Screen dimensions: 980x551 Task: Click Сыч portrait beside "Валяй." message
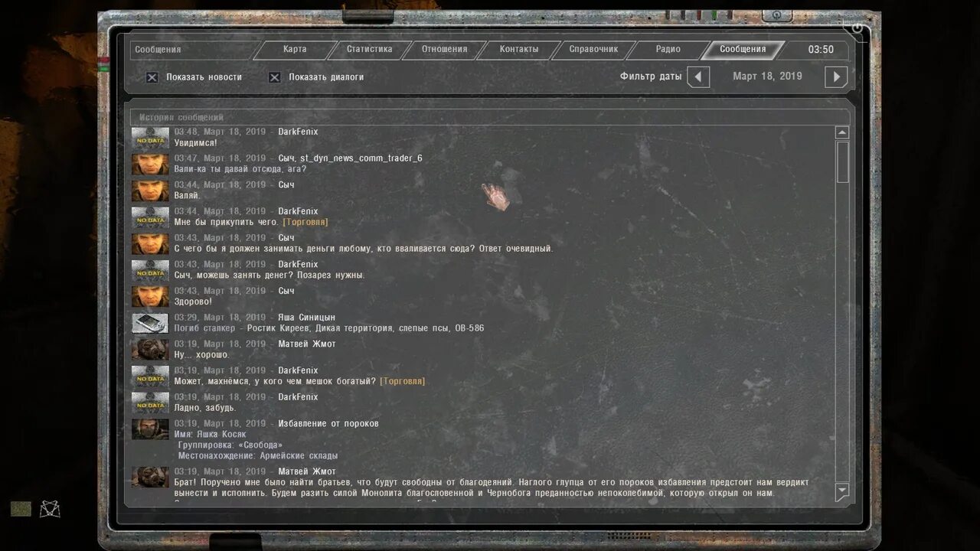(150, 191)
